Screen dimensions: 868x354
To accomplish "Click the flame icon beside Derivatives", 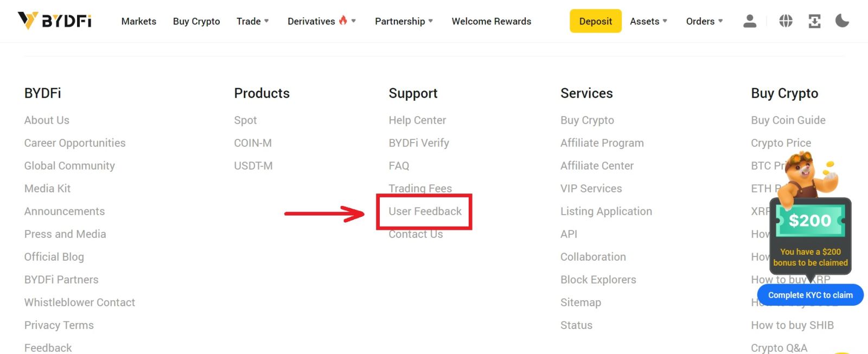I will point(342,21).
